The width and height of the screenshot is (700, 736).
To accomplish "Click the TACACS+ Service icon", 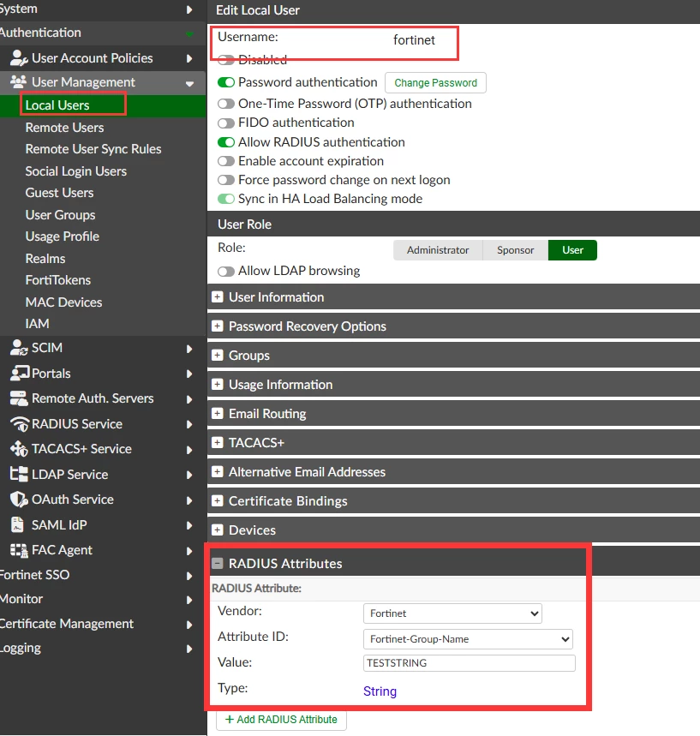I will tap(19, 449).
